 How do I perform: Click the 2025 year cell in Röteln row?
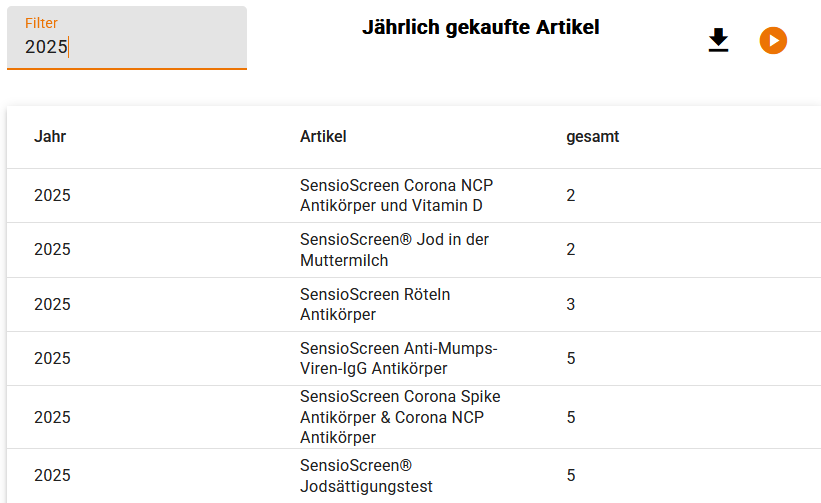point(52,304)
